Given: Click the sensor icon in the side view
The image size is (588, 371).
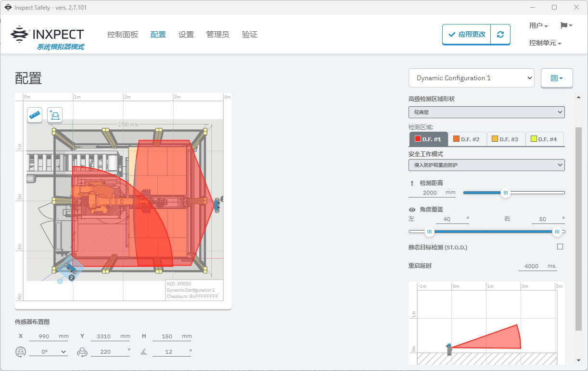Looking at the screenshot, I should click(449, 349).
